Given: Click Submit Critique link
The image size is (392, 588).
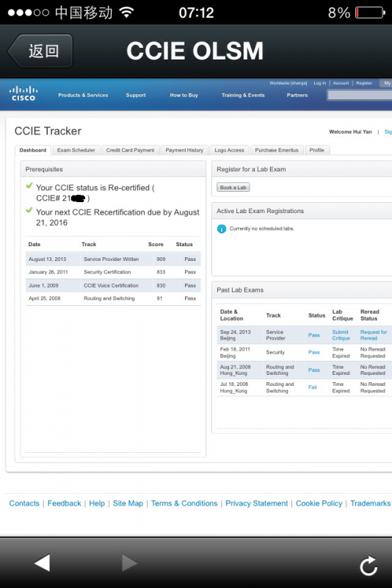Looking at the screenshot, I should tap(341, 335).
